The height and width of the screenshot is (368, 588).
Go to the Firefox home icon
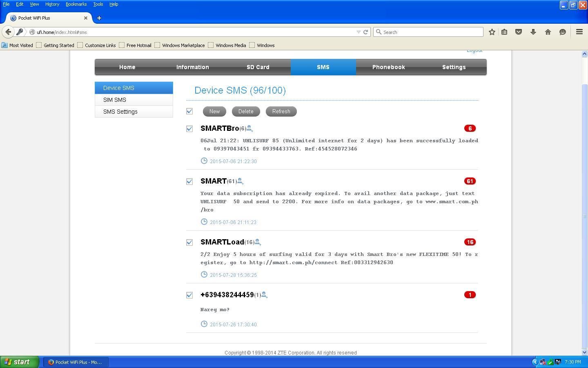pos(548,32)
